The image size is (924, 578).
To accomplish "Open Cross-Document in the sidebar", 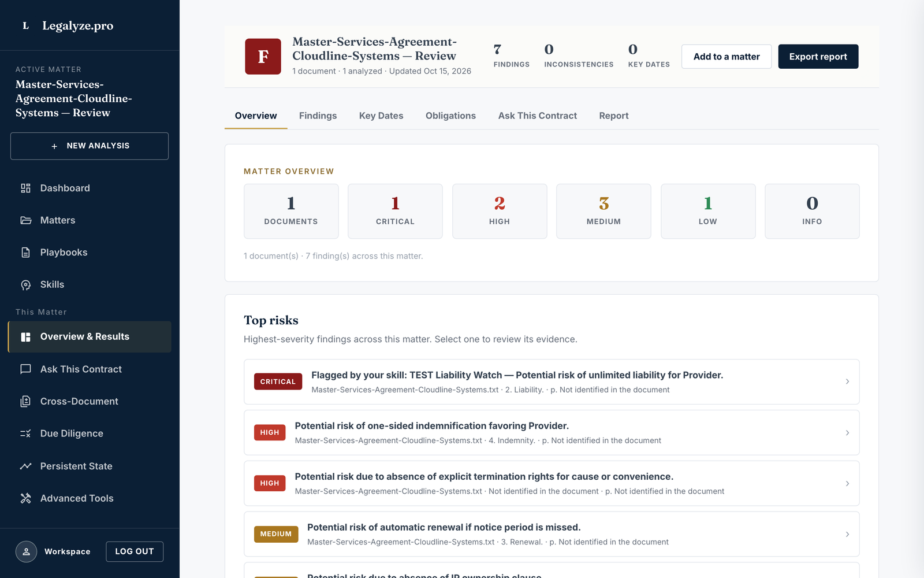I will click(90, 401).
